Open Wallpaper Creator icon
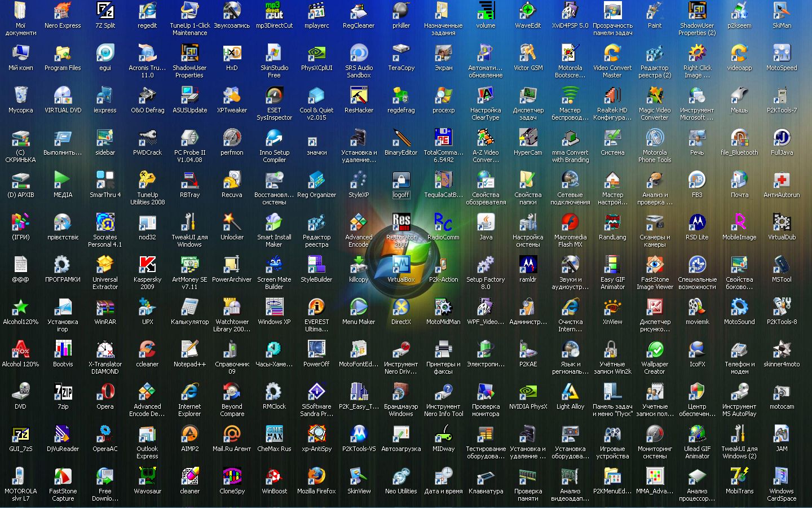The height and width of the screenshot is (508, 812). pyautogui.click(x=655, y=349)
